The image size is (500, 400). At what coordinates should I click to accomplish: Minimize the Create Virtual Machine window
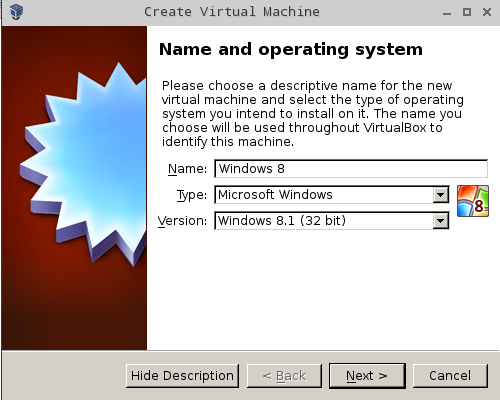pyautogui.click(x=447, y=13)
